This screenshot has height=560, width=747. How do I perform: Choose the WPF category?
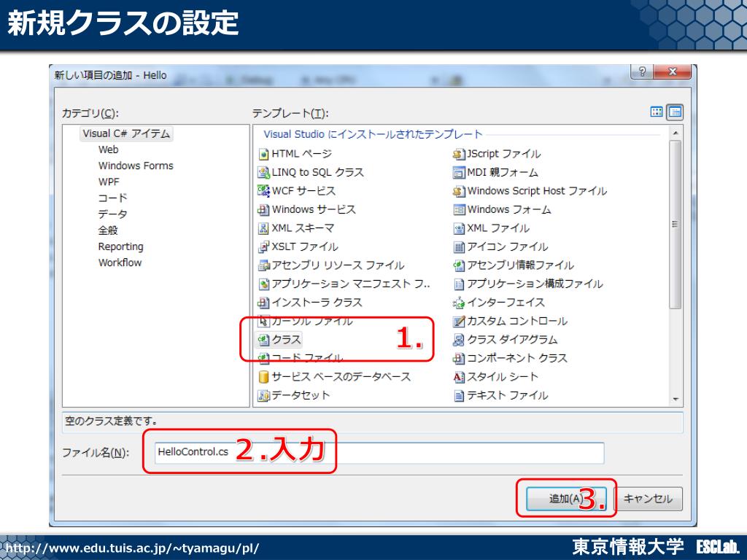tap(109, 182)
